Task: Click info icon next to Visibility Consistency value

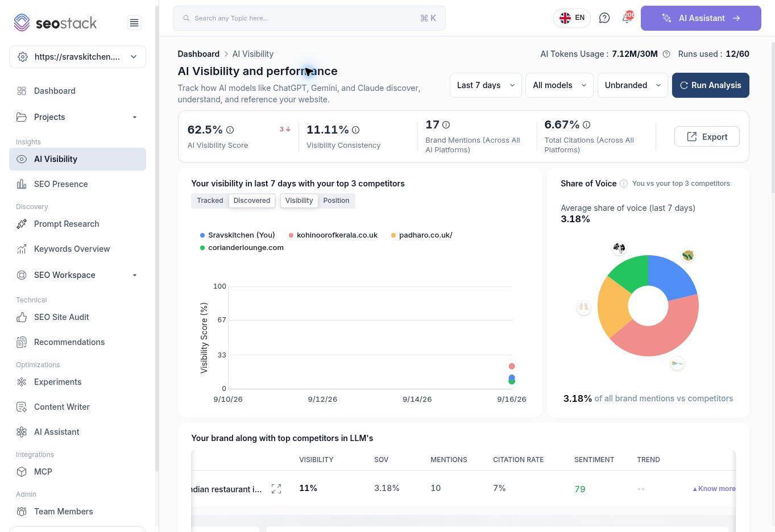Action: 355,130
